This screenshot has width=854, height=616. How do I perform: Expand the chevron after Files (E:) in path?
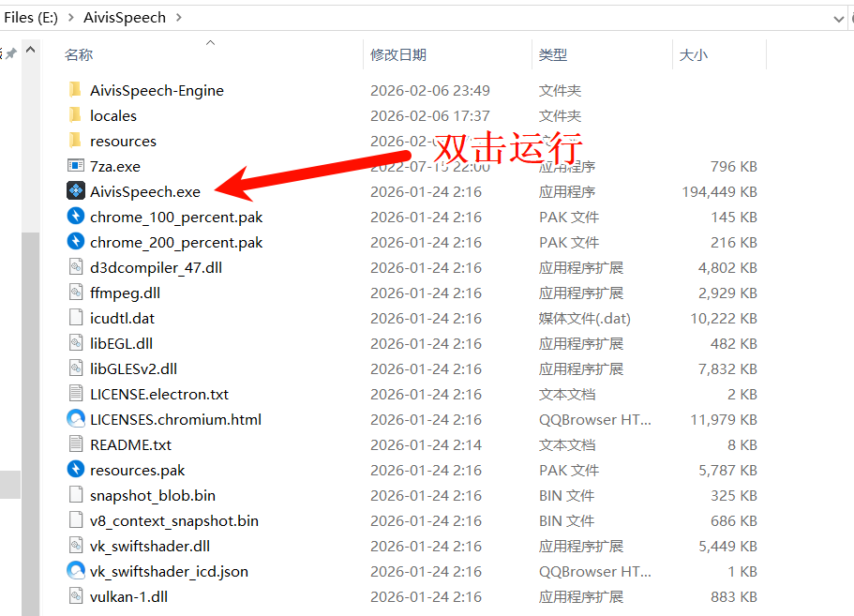71,18
